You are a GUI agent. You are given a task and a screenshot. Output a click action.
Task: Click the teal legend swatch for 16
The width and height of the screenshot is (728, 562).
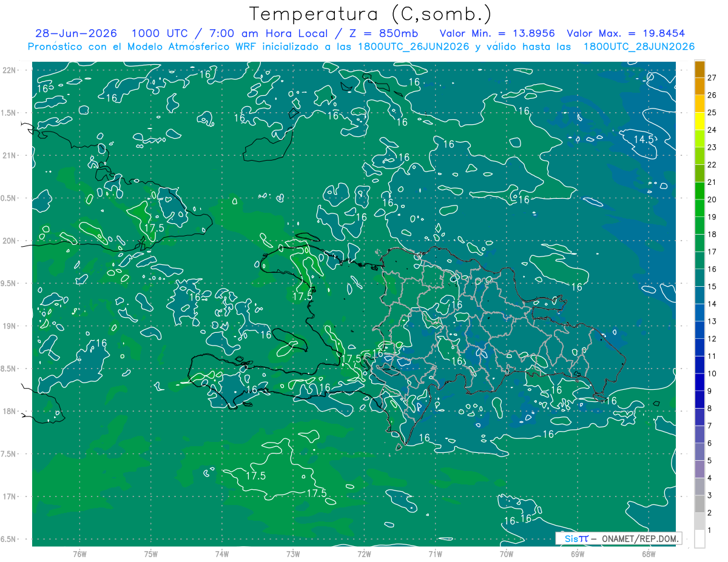699,261
